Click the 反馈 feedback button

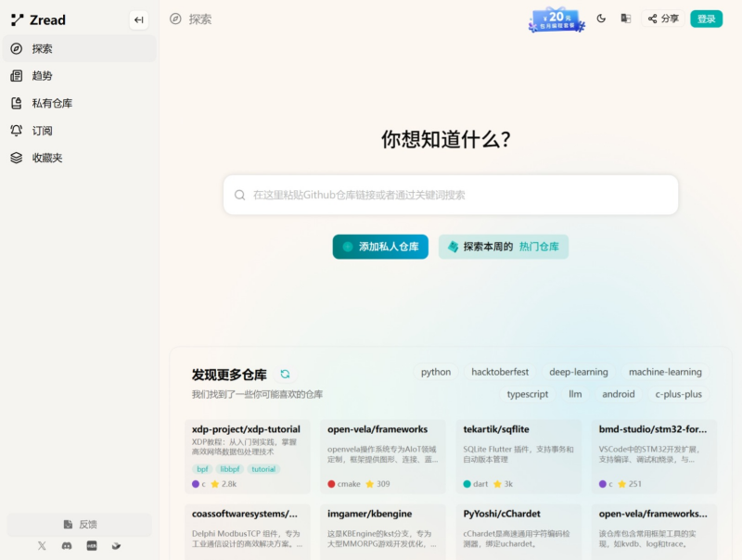click(x=79, y=524)
